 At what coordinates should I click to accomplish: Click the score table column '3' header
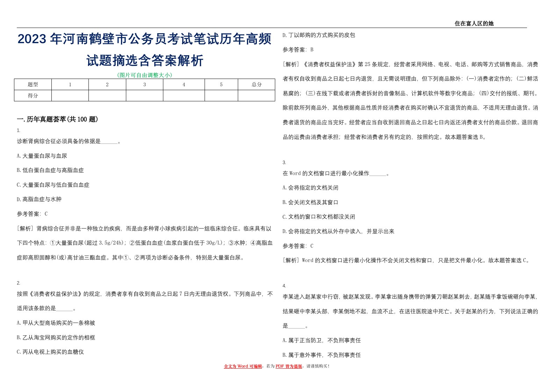[144, 85]
